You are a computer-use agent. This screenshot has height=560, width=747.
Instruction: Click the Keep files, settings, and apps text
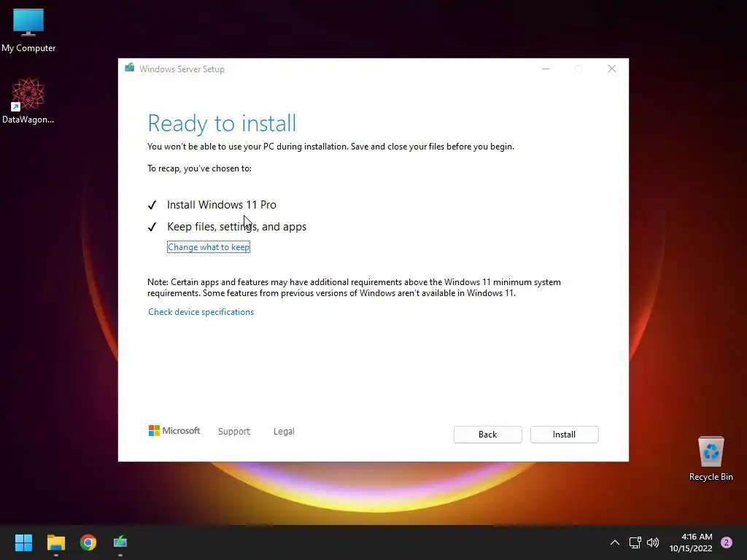click(237, 227)
